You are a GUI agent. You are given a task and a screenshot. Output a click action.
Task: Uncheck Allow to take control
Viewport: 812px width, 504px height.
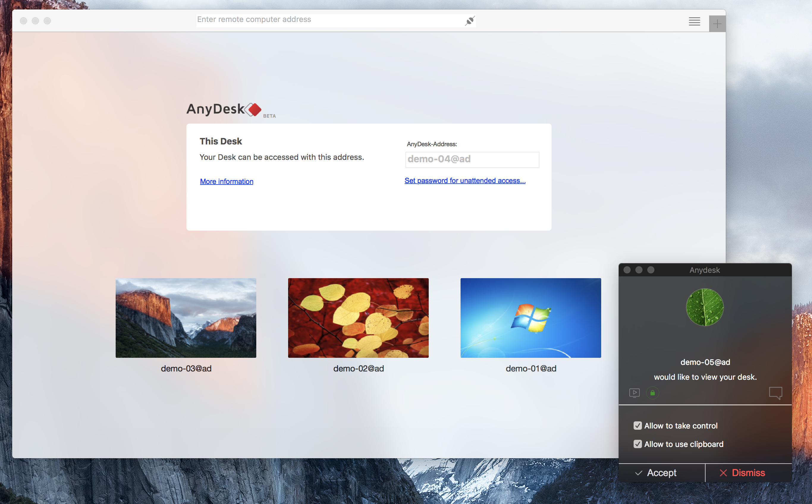point(637,426)
